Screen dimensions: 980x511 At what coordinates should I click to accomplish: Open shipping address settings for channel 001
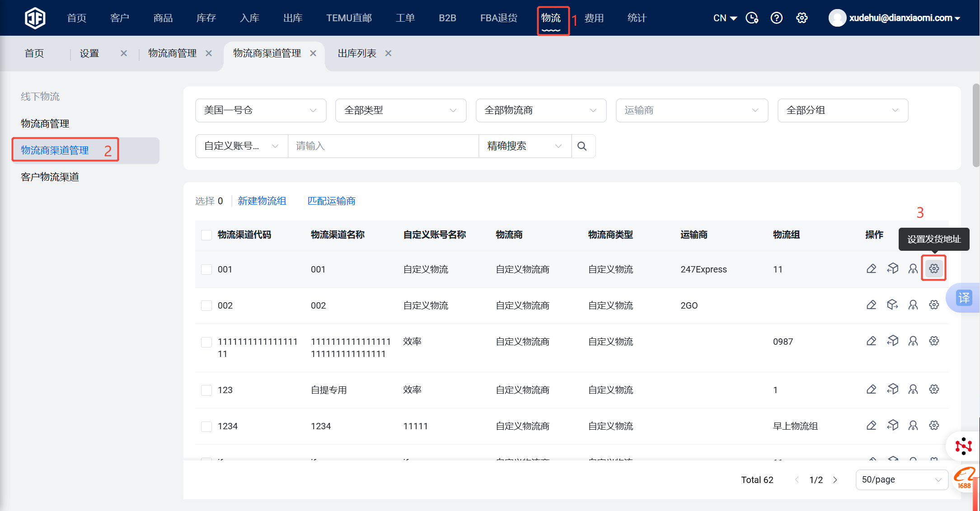(934, 269)
